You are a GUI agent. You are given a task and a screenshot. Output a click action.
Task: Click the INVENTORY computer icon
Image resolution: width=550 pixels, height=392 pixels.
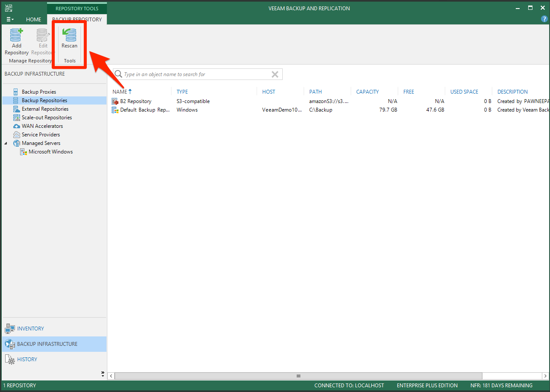[x=9, y=329]
